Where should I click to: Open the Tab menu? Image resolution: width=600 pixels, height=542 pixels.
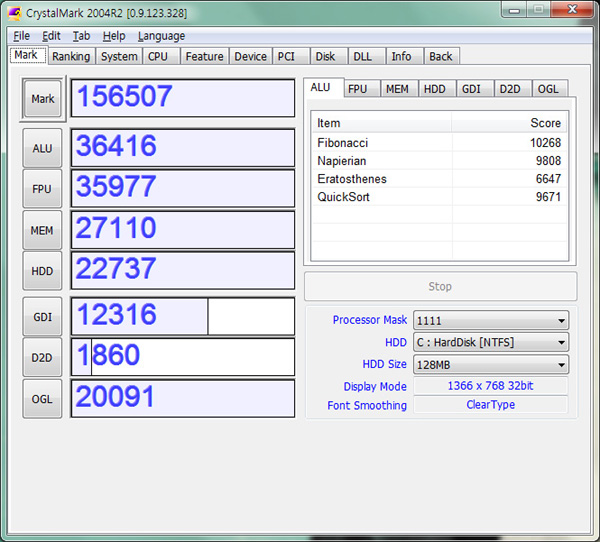point(82,36)
